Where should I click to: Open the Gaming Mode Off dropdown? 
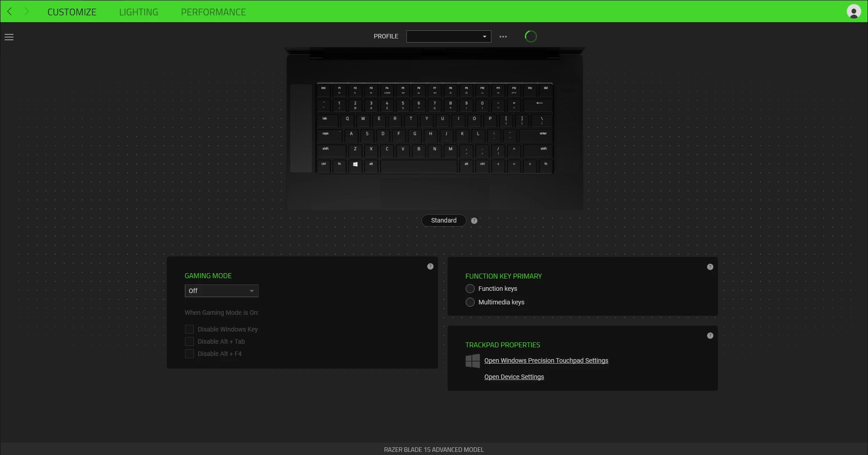(x=222, y=291)
